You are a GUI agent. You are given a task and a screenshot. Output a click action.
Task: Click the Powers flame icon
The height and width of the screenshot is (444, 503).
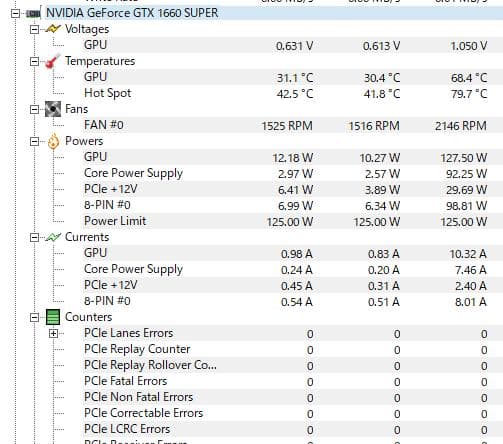[53, 141]
